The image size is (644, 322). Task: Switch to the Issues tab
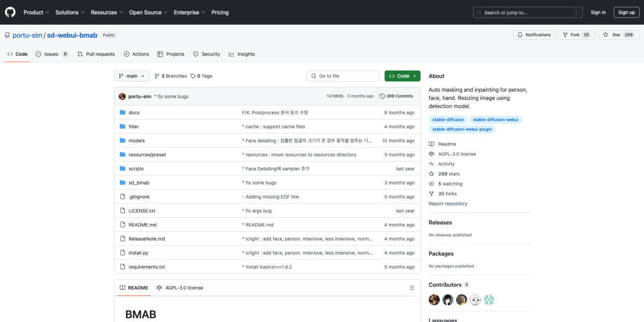pyautogui.click(x=52, y=54)
